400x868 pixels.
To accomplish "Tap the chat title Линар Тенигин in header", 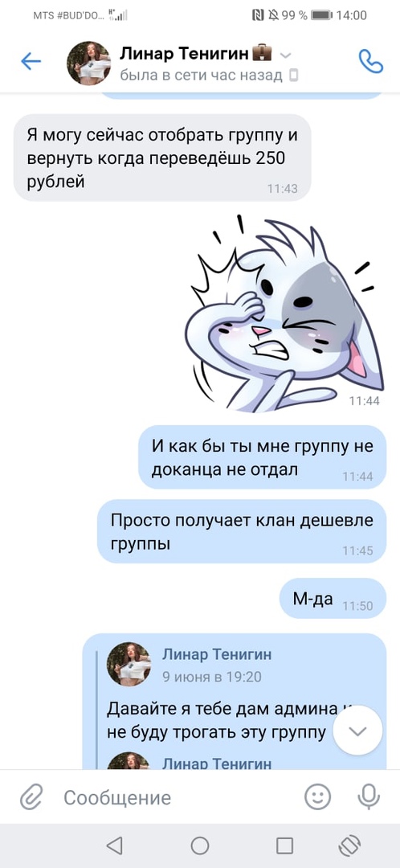I will pos(185,54).
